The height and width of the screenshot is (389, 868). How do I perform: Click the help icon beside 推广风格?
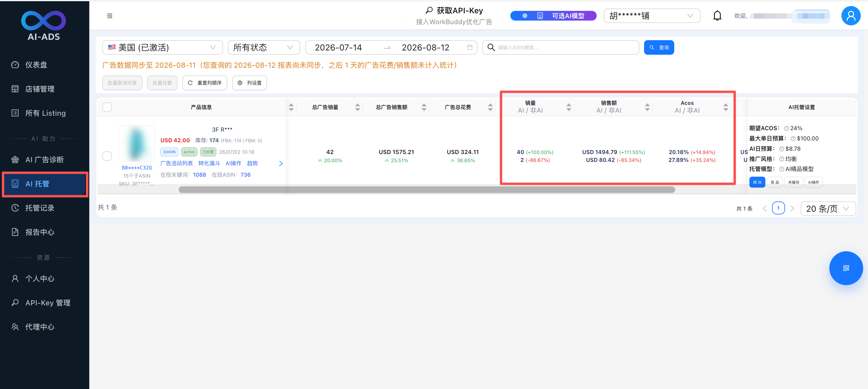pos(781,159)
